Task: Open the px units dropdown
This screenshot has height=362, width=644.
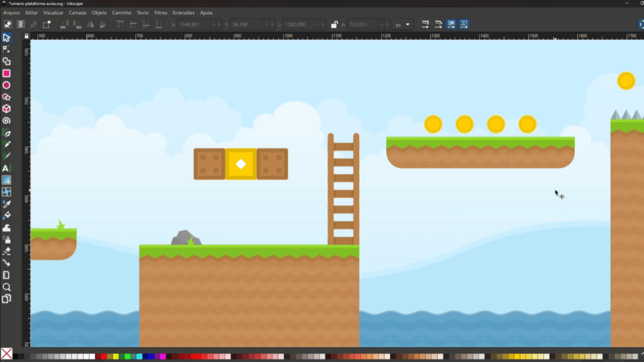Action: pyautogui.click(x=403, y=25)
